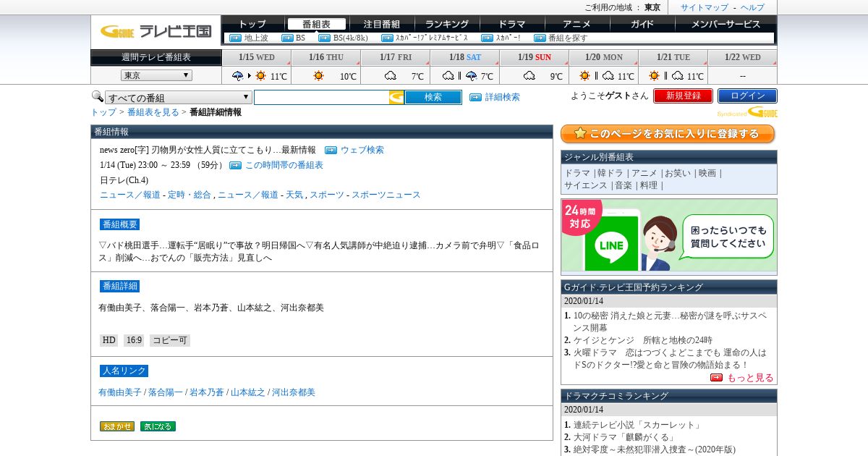The image size is (868, 456).
Task: Click the LINE support banner
Action: tap(669, 235)
